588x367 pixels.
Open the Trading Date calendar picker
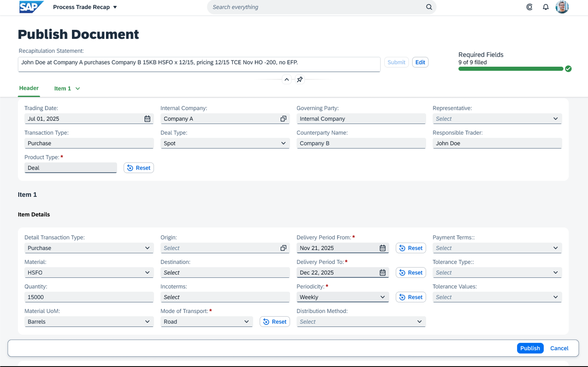(x=147, y=119)
